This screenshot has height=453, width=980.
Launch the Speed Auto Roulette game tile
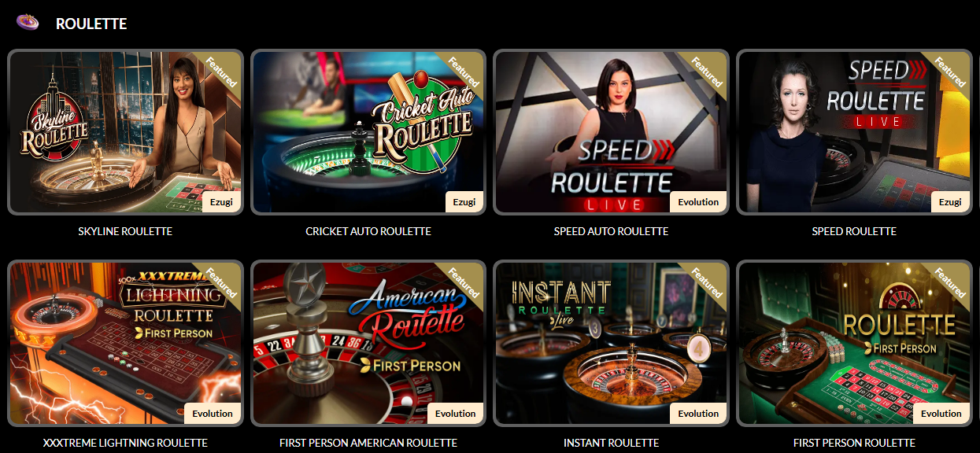pyautogui.click(x=611, y=132)
